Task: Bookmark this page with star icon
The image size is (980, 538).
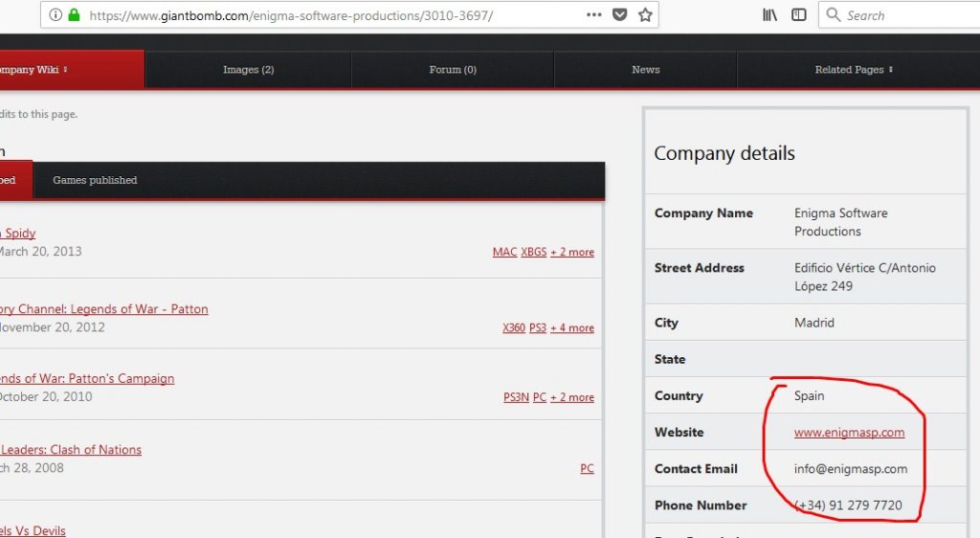Action: (645, 15)
